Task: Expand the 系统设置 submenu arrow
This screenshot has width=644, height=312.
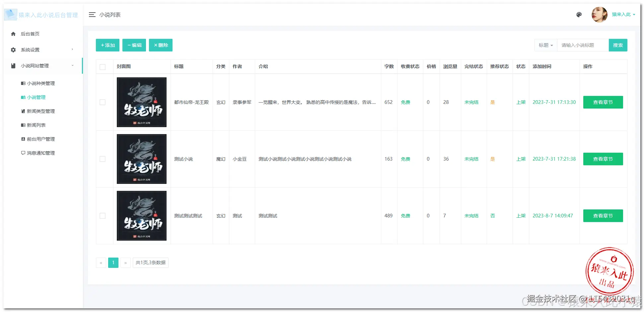Action: click(x=72, y=49)
